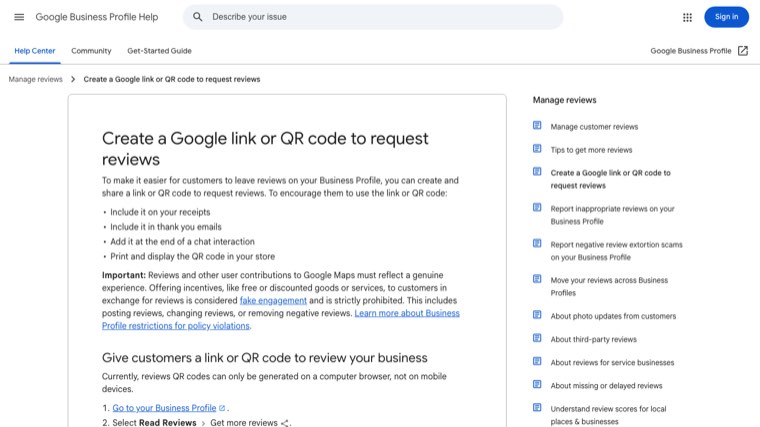Click the Sign in button

tap(726, 17)
